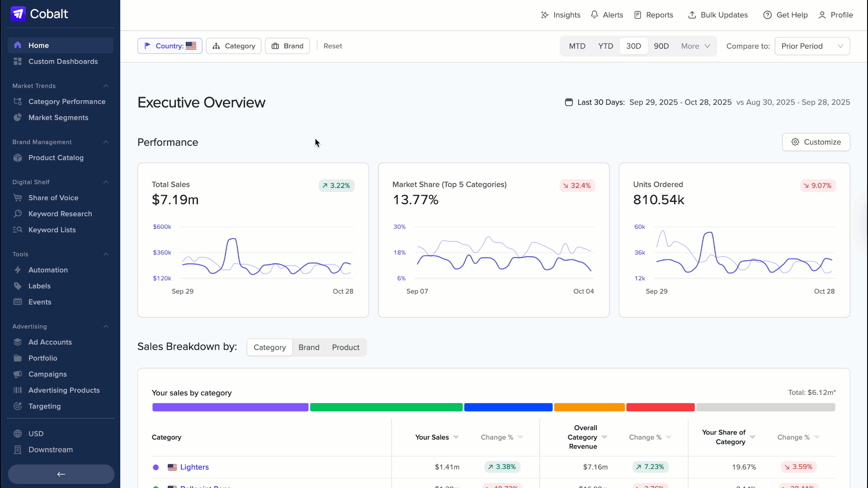Collapse the sidebar with arrow button
The width and height of the screenshot is (868, 488).
[61, 474]
